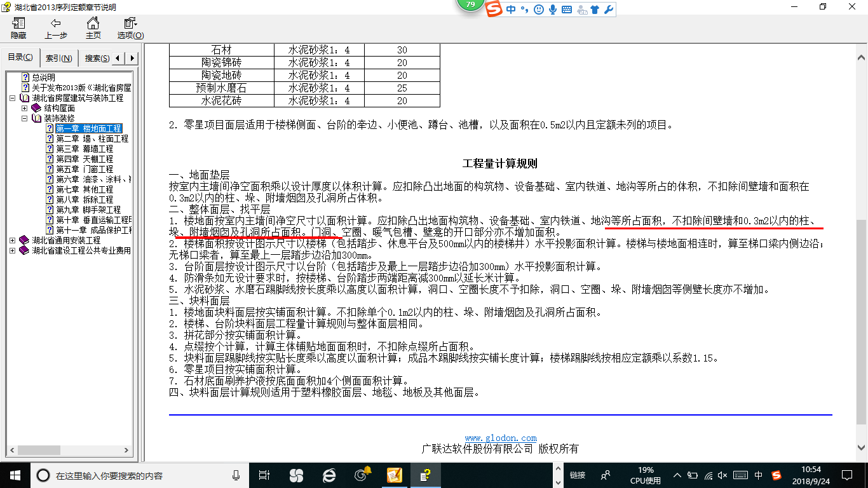The width and height of the screenshot is (868, 488).
Task: Select 湖北省通用安装工程 in the tree
Action: (x=66, y=240)
